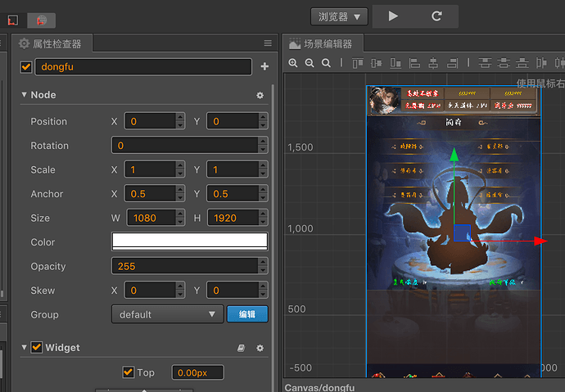This screenshot has height=392, width=565.
Task: Open Node section gear settings
Action: [260, 96]
